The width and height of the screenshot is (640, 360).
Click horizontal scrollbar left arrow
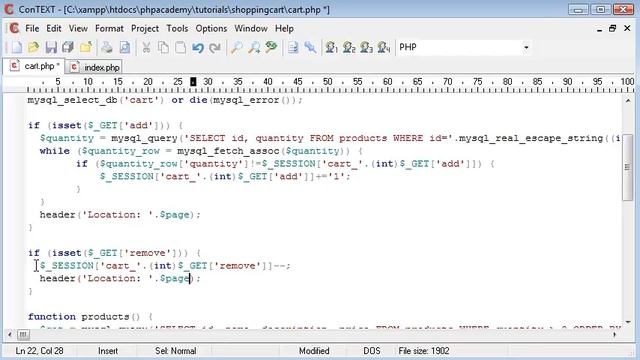pos(10,335)
